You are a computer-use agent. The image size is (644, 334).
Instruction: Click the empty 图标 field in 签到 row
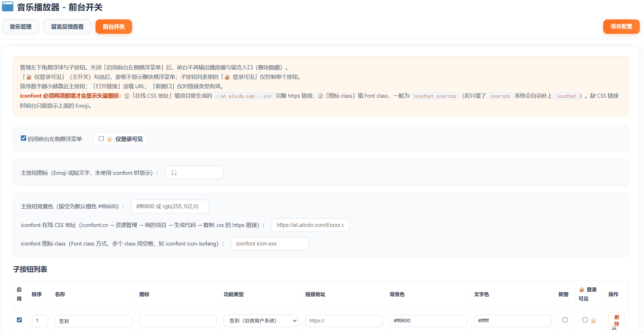[178, 321]
